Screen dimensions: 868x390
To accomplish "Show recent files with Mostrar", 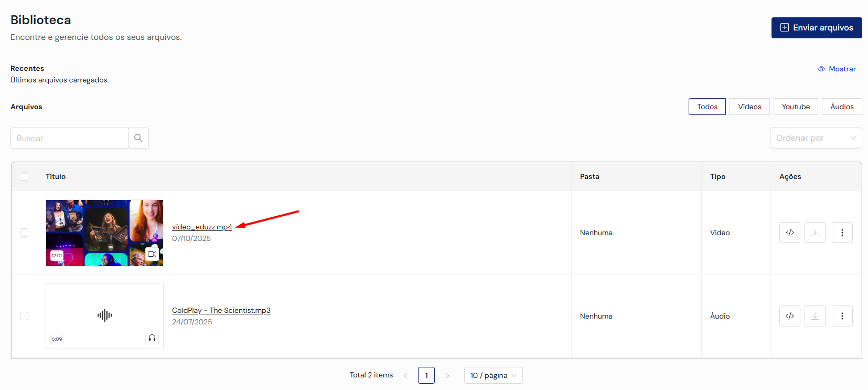I will 837,69.
